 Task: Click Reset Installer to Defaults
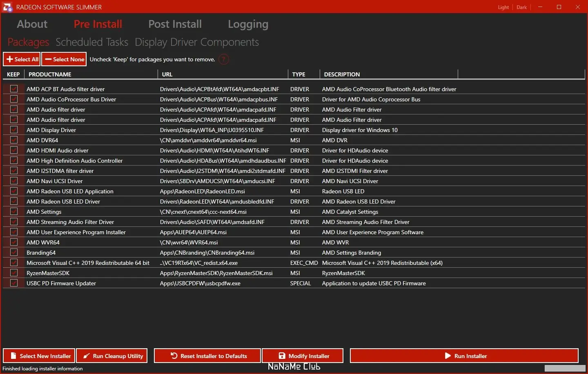coord(207,356)
